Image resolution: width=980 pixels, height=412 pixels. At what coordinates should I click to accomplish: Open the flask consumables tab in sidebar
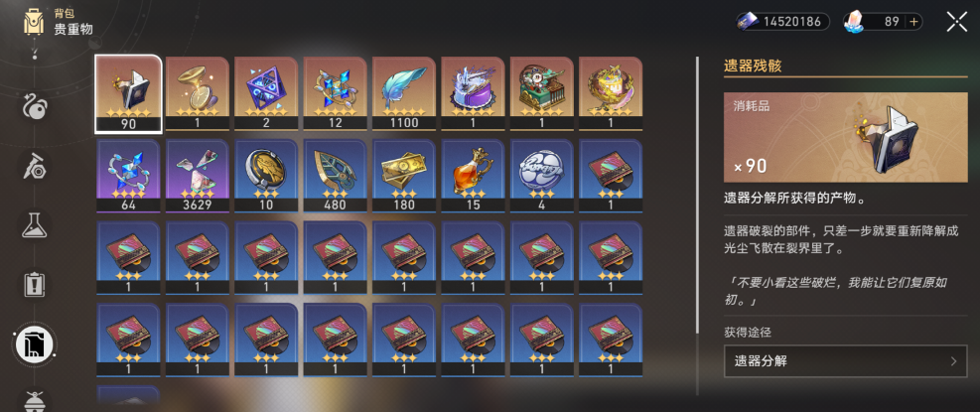tap(35, 225)
